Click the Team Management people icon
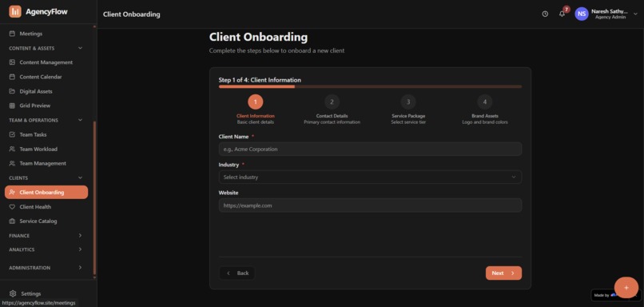The width and height of the screenshot is (644, 307). (x=12, y=164)
